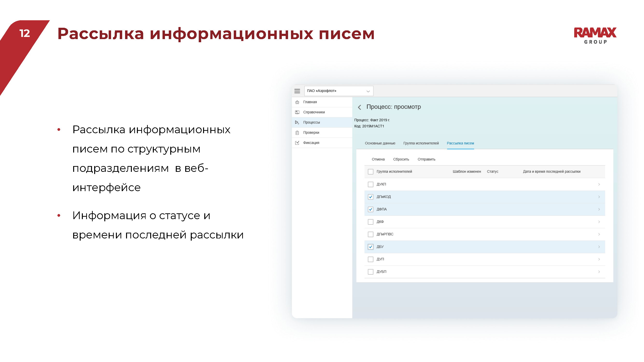Click the Фиксация checkmark icon
644x362 pixels.
tap(297, 143)
